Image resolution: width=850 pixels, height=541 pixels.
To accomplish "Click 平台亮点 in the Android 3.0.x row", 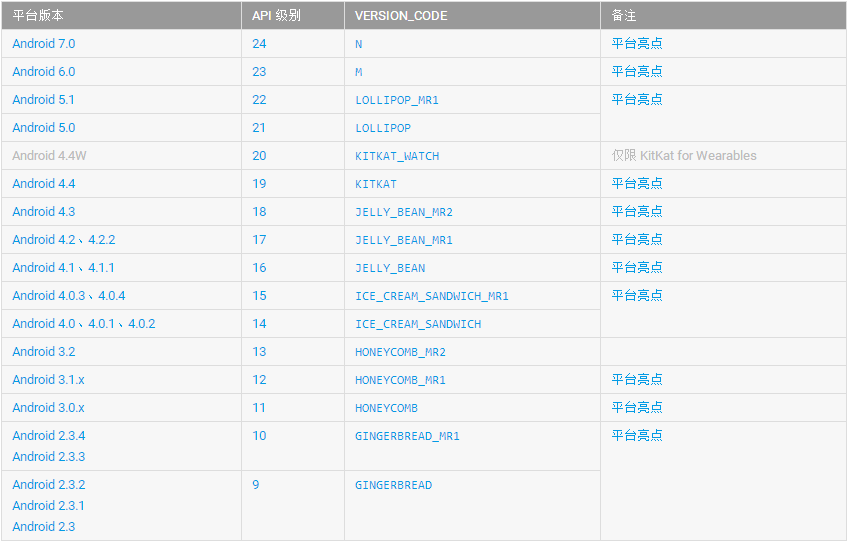I will 637,408.
